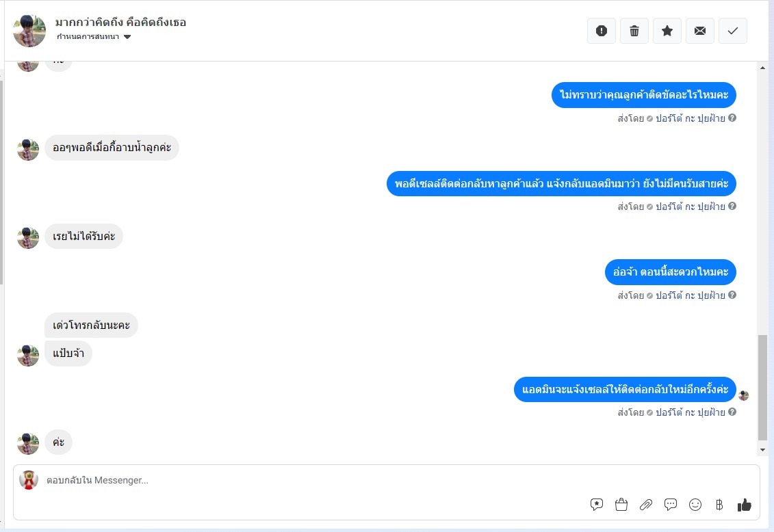Open the chat bubble quick reply icon
The height and width of the screenshot is (532, 774).
point(671,505)
